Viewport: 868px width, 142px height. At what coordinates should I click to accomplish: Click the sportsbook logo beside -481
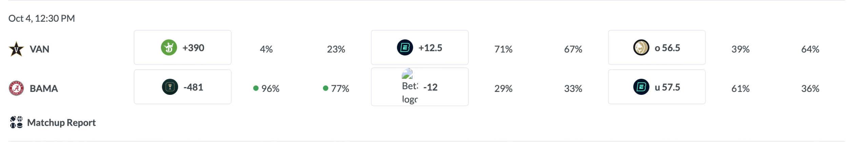[x=170, y=87]
